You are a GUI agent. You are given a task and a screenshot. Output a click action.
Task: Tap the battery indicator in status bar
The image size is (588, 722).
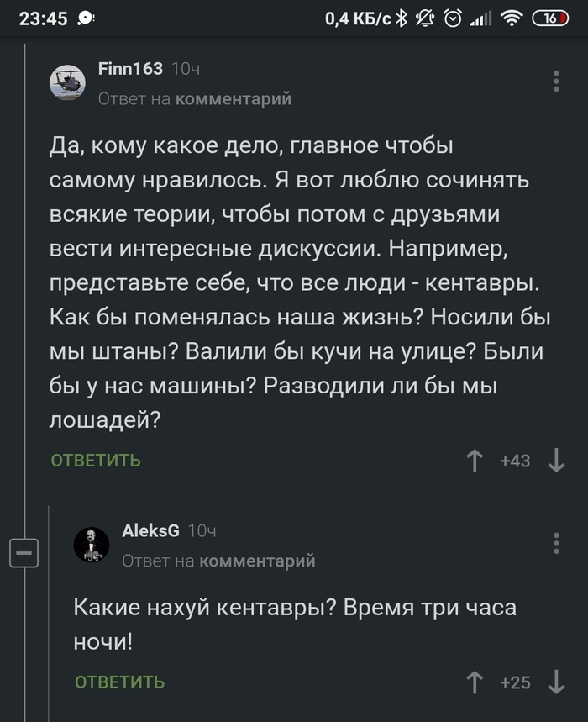[x=551, y=18]
